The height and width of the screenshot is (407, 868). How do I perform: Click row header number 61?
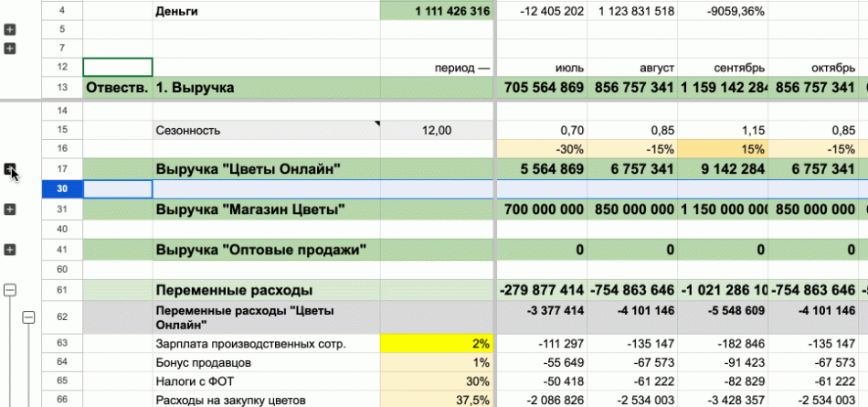tap(62, 290)
